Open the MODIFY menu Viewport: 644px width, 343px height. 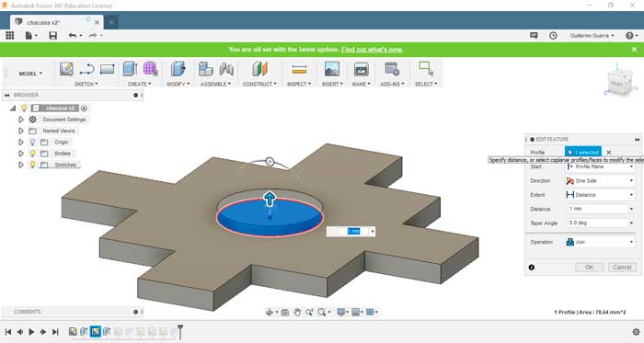178,84
